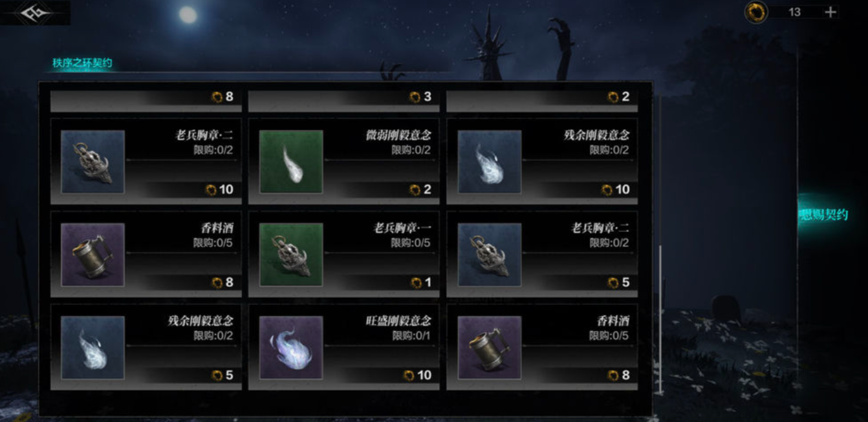Viewport: 868px width, 422px height.
Task: Click the 残余刚毅意念 flame icon priced 5
Action: click(x=92, y=347)
